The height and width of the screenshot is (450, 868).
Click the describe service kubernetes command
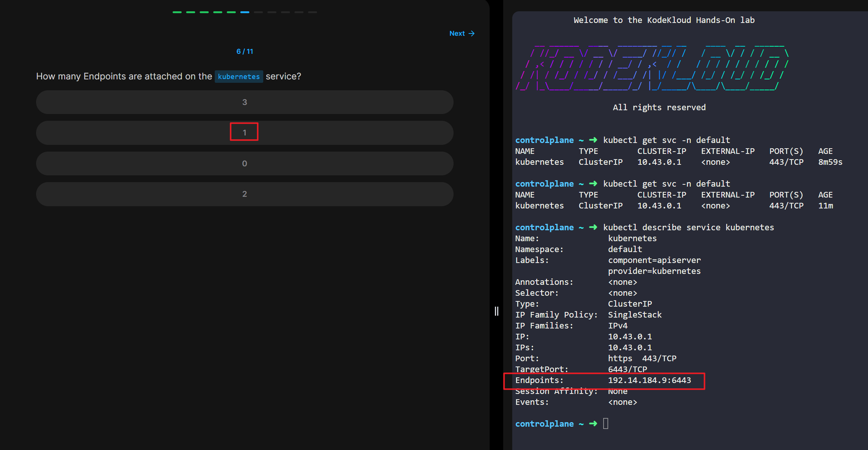(x=688, y=227)
